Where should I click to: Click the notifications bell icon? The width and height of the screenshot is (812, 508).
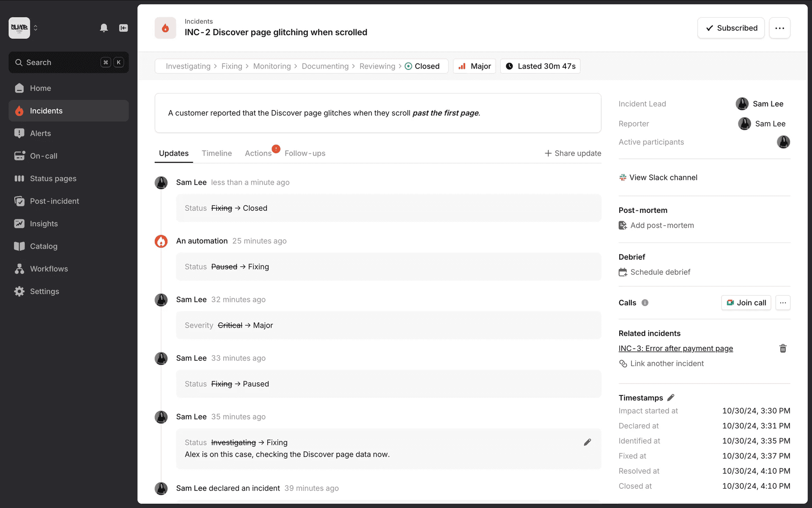pos(104,28)
